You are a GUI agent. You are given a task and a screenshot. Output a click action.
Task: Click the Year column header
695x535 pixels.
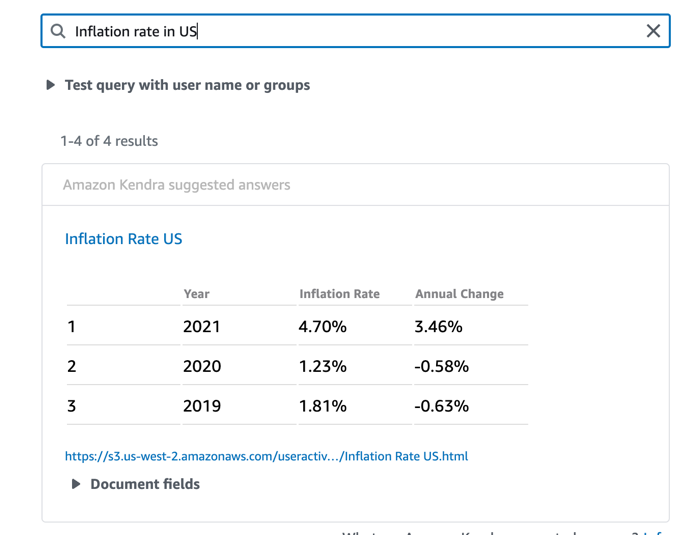[x=197, y=294]
